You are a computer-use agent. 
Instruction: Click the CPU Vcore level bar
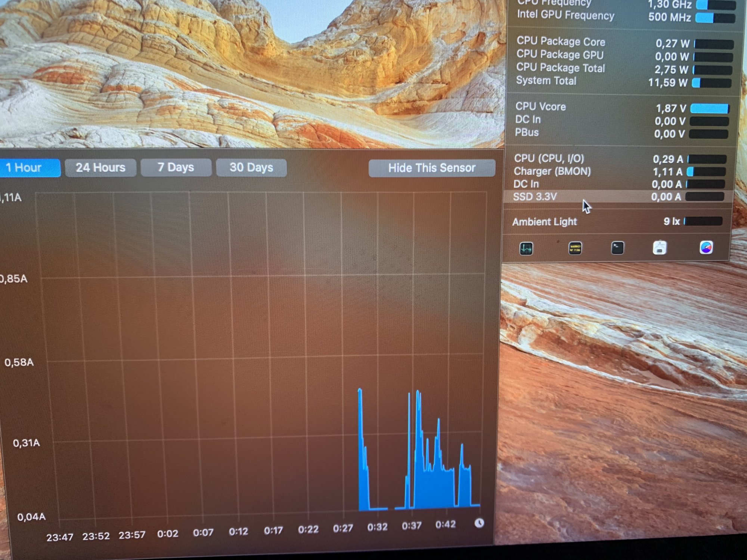point(709,109)
